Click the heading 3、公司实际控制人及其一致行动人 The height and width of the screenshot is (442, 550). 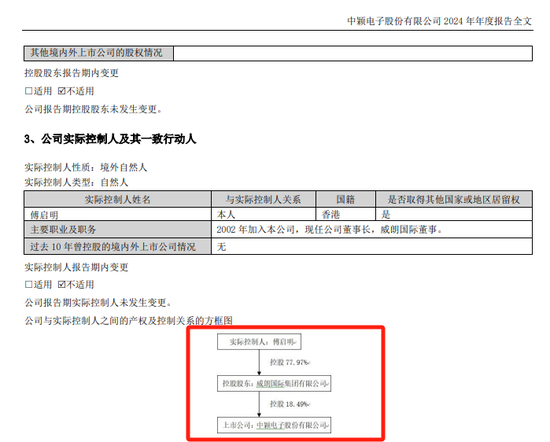coord(110,139)
